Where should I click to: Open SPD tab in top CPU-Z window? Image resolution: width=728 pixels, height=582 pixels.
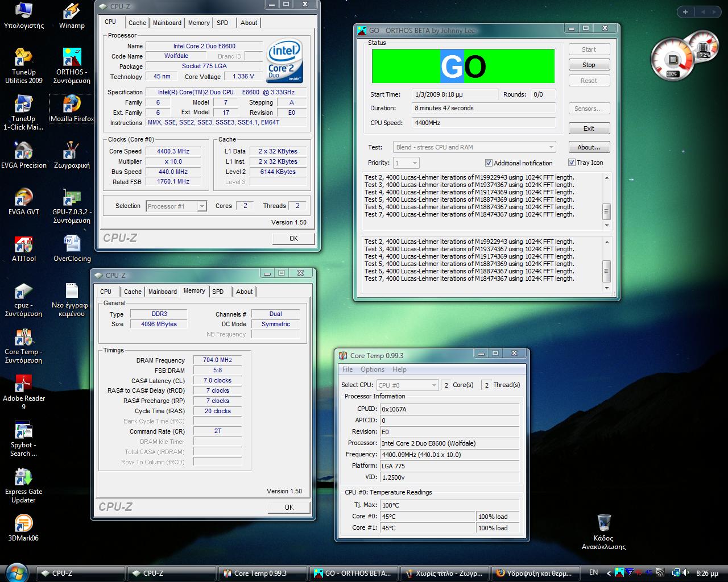[x=222, y=23]
